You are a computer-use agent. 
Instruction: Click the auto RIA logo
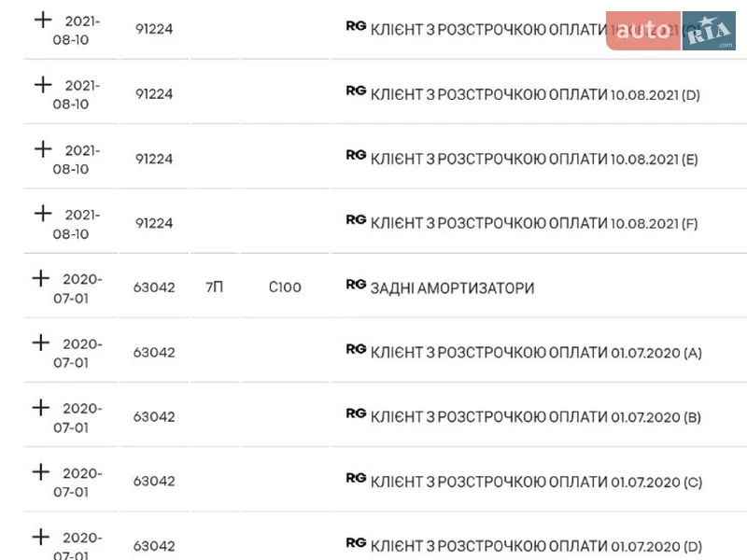[671, 31]
